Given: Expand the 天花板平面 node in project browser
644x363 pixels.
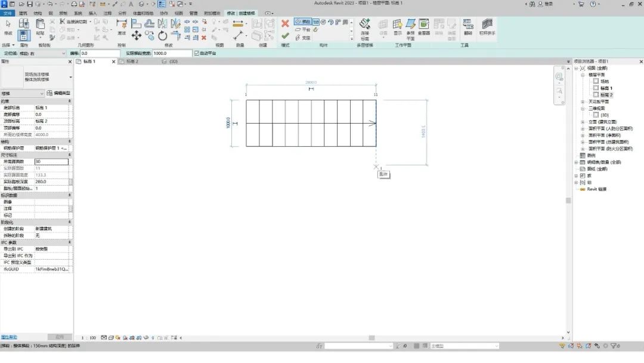Looking at the screenshot, I should pyautogui.click(x=583, y=101).
